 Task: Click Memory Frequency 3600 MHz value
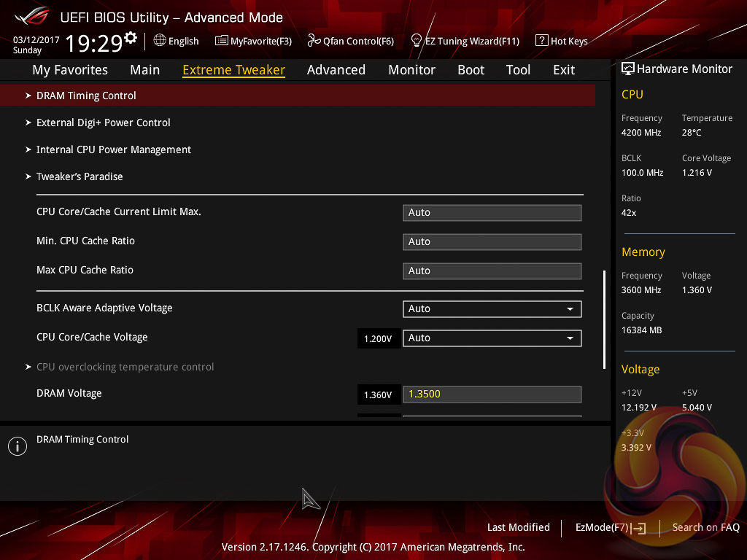[641, 290]
